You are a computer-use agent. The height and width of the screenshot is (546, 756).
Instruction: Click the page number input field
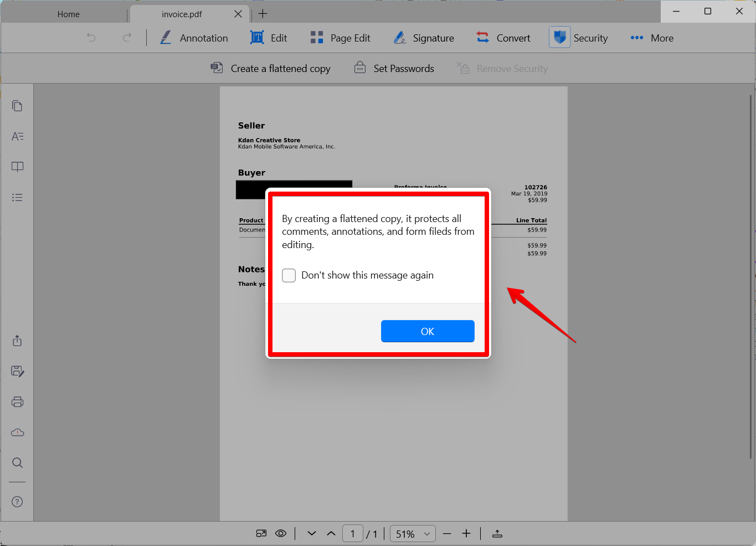tap(353, 534)
